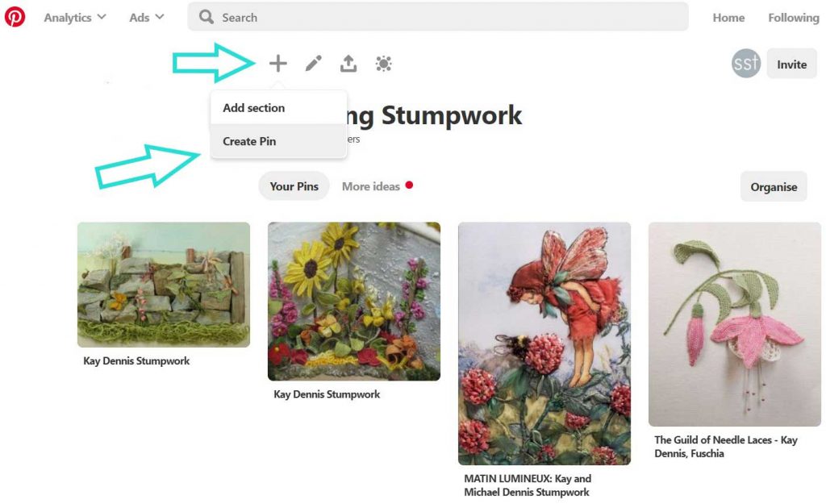Go to Home in top navigation
The image size is (826, 504).
pyautogui.click(x=728, y=18)
